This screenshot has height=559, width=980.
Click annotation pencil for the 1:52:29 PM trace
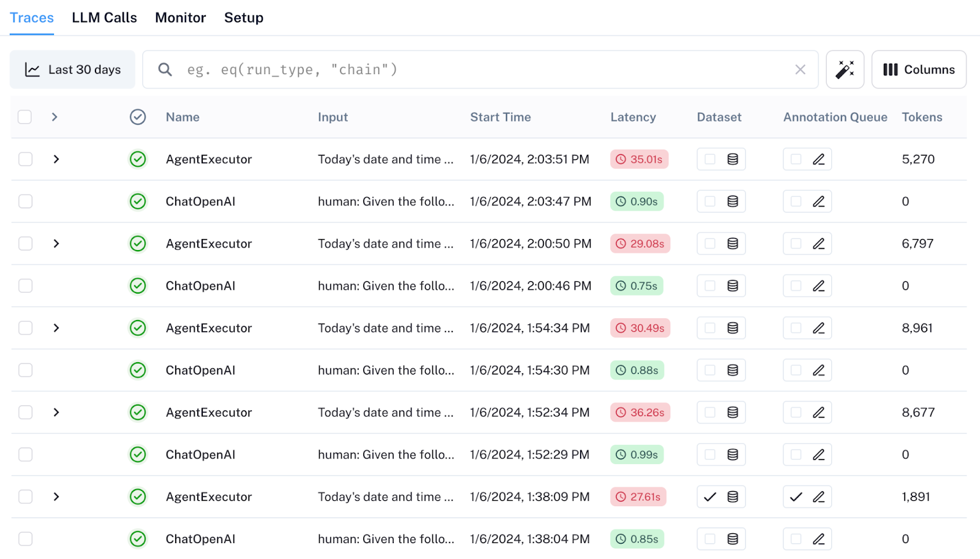818,455
